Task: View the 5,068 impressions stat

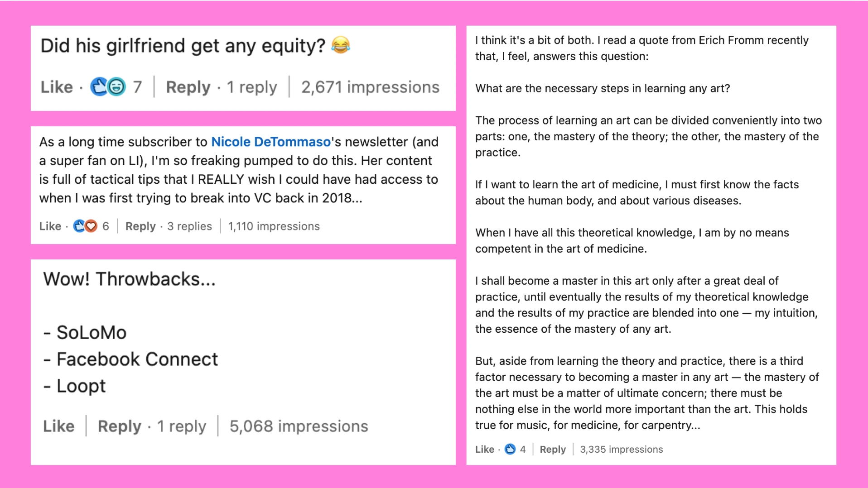Action: pos(299,426)
